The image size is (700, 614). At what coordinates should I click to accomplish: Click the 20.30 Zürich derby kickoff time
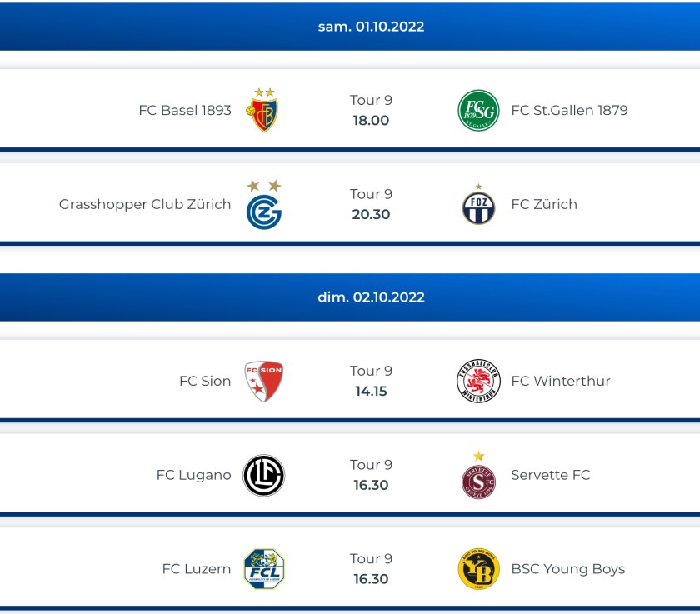371,214
